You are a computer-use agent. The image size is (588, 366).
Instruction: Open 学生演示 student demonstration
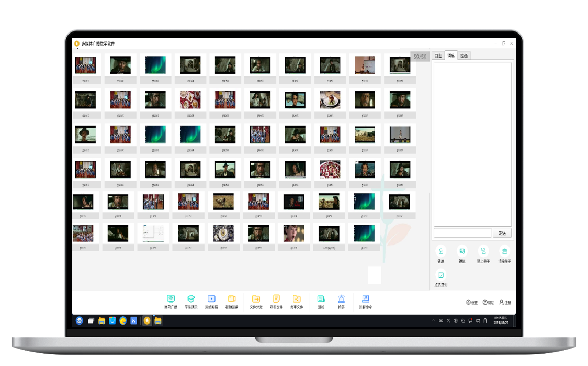tap(191, 300)
